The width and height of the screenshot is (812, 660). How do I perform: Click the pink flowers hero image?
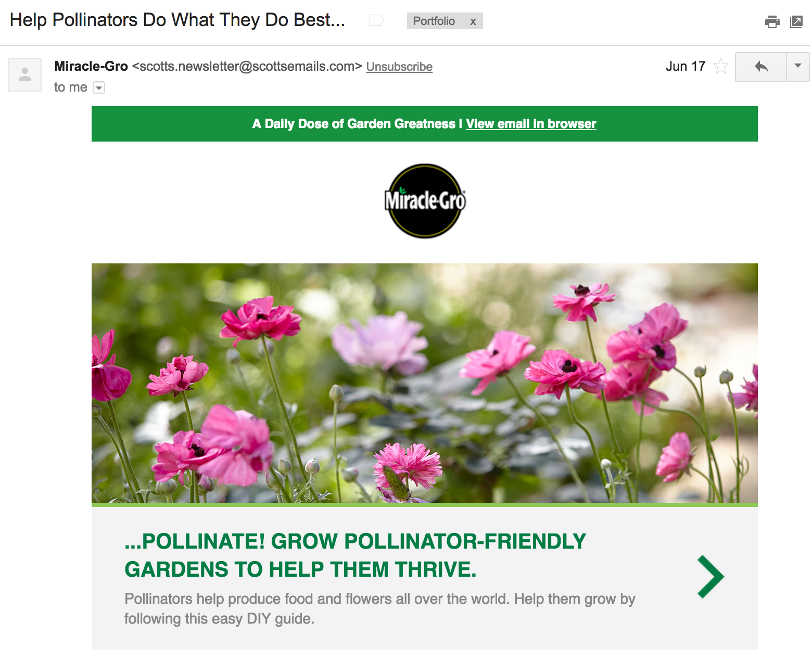click(x=425, y=383)
